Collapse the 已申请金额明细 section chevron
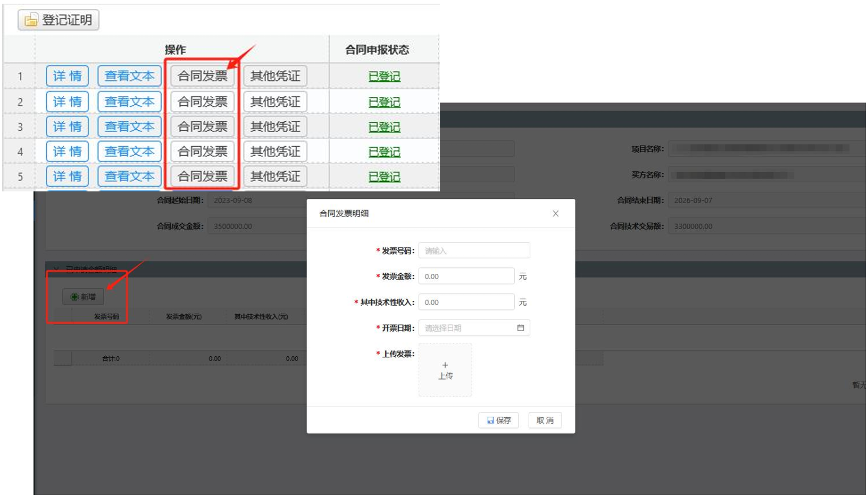Viewport: 868px width, 496px height. point(56,269)
